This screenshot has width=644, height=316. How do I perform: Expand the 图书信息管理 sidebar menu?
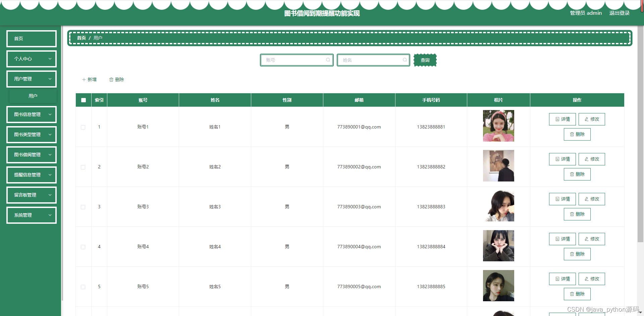(x=32, y=114)
